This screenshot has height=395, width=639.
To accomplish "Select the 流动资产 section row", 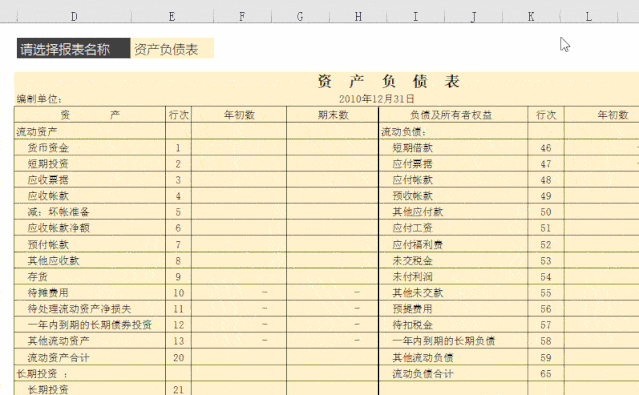I will click(x=36, y=132).
